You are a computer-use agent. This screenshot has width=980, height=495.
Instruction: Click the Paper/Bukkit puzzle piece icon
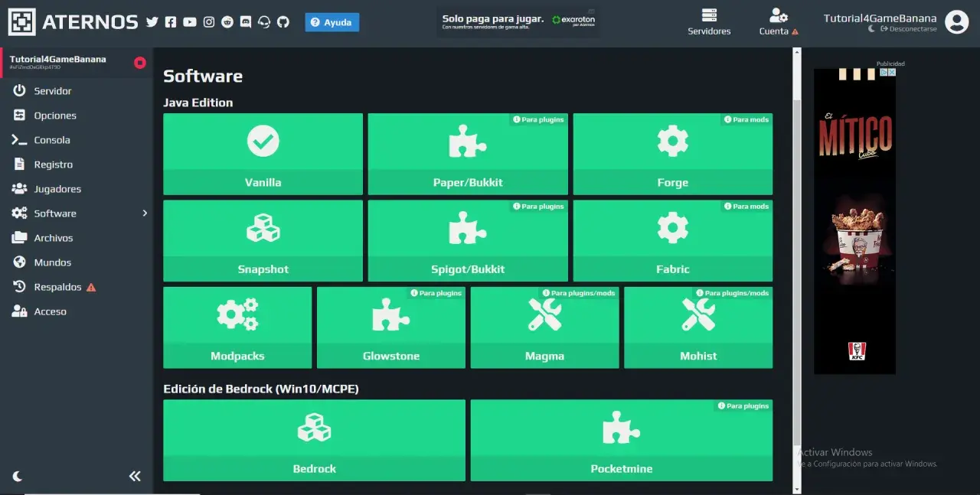pyautogui.click(x=468, y=141)
